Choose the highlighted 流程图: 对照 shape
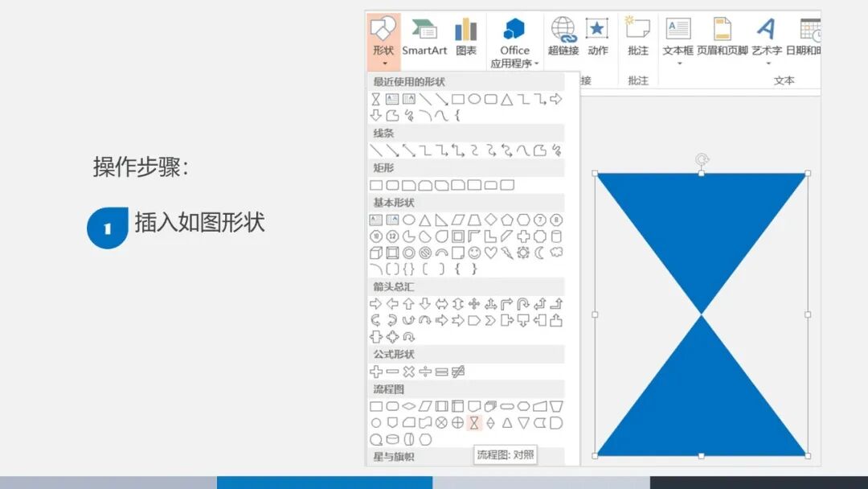The height and width of the screenshot is (489, 868). pos(473,421)
